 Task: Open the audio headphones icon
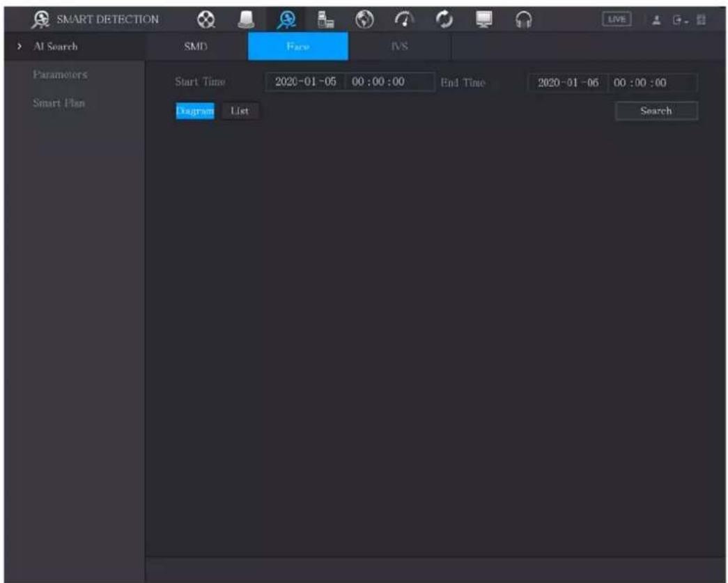click(x=524, y=20)
